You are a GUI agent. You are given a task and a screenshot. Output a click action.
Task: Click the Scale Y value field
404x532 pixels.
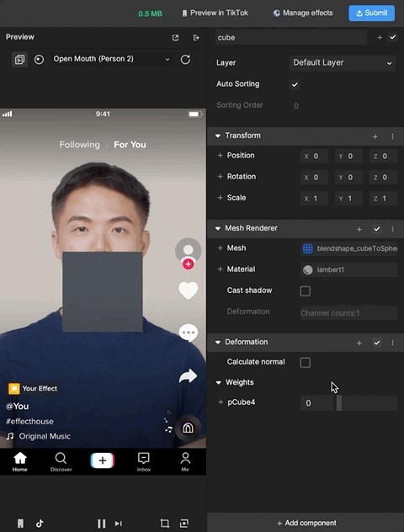[x=348, y=199]
